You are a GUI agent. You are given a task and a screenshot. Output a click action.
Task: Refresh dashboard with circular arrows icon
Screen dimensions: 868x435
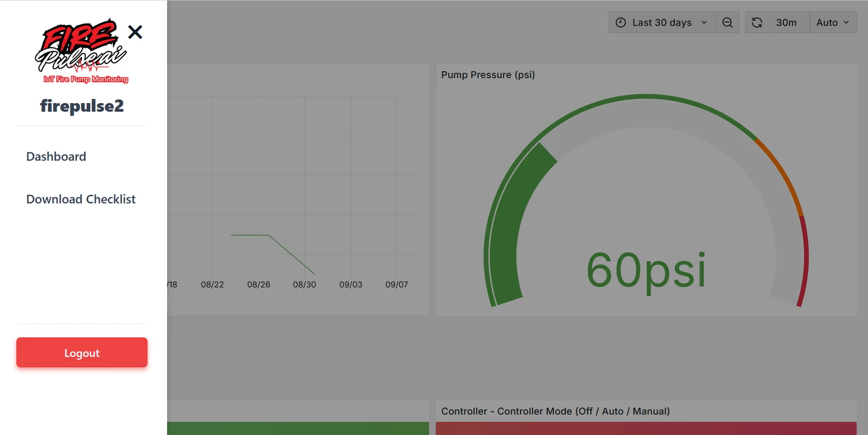pos(757,22)
